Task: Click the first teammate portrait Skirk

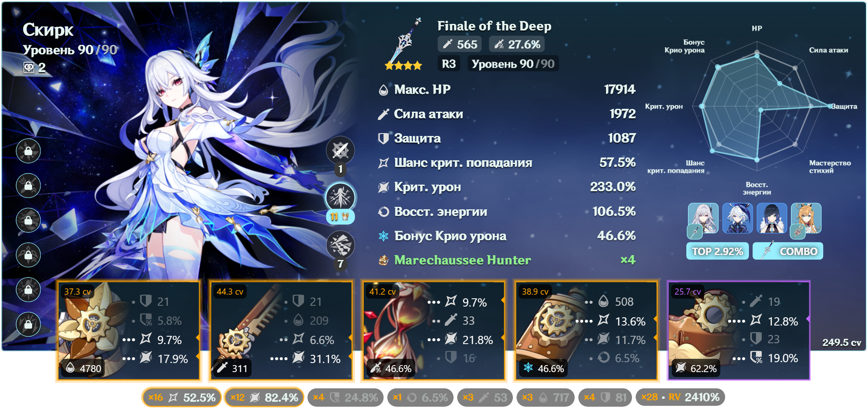Action: [x=703, y=218]
